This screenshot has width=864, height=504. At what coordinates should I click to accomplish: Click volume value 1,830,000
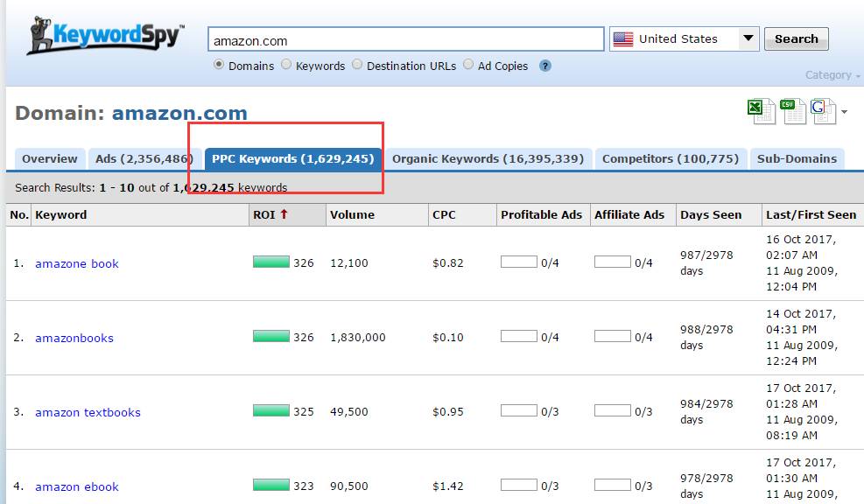[x=358, y=337]
